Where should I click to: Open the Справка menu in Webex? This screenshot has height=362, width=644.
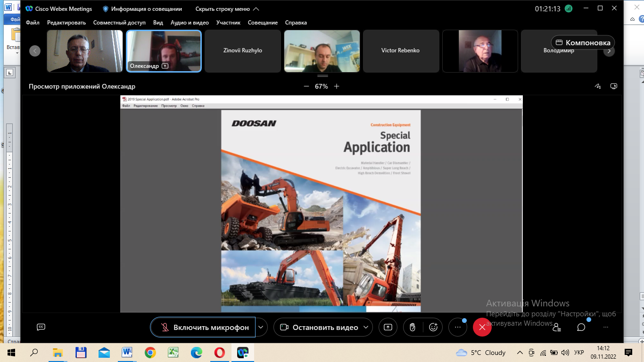pos(296,23)
